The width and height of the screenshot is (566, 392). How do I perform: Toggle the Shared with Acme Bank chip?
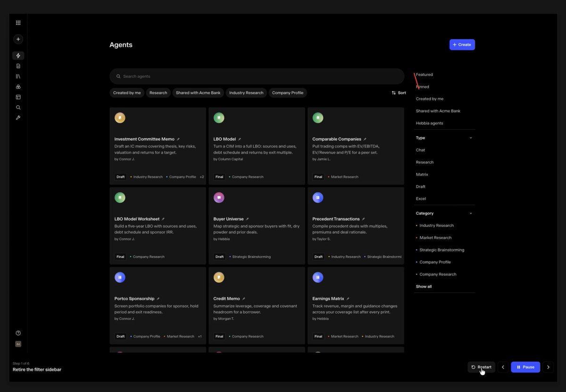tap(198, 93)
